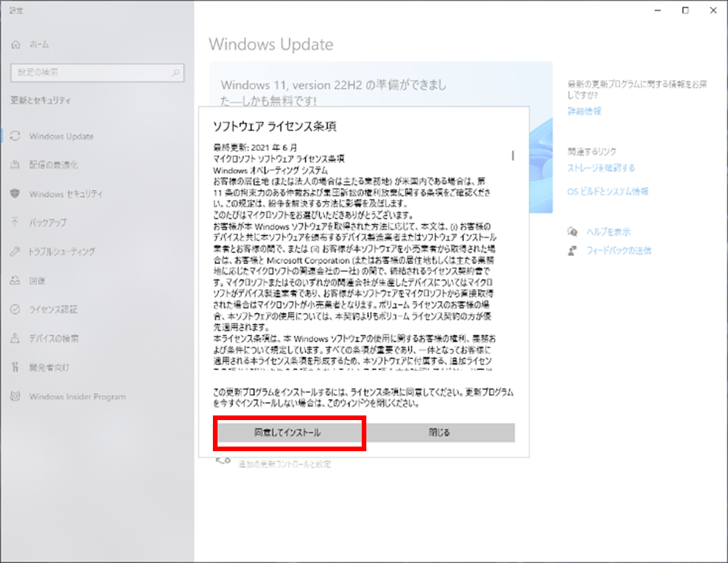
Task: Select Windows Update in the sidebar
Action: (61, 136)
